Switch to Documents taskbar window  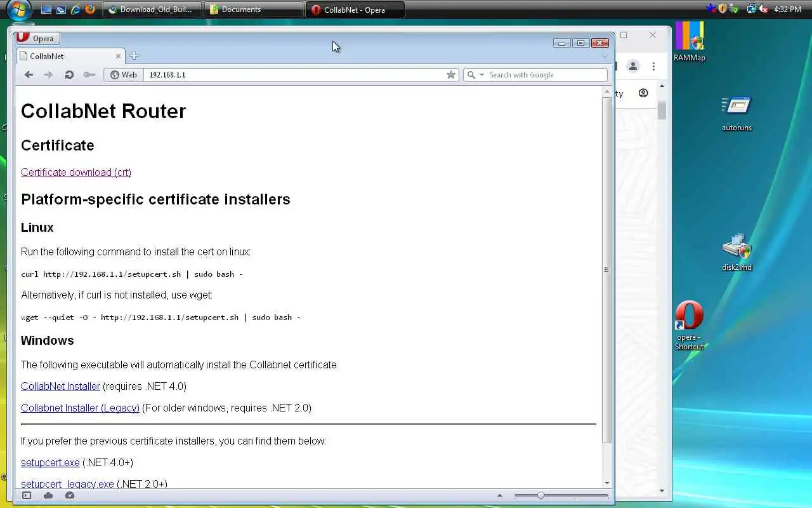coord(253,10)
